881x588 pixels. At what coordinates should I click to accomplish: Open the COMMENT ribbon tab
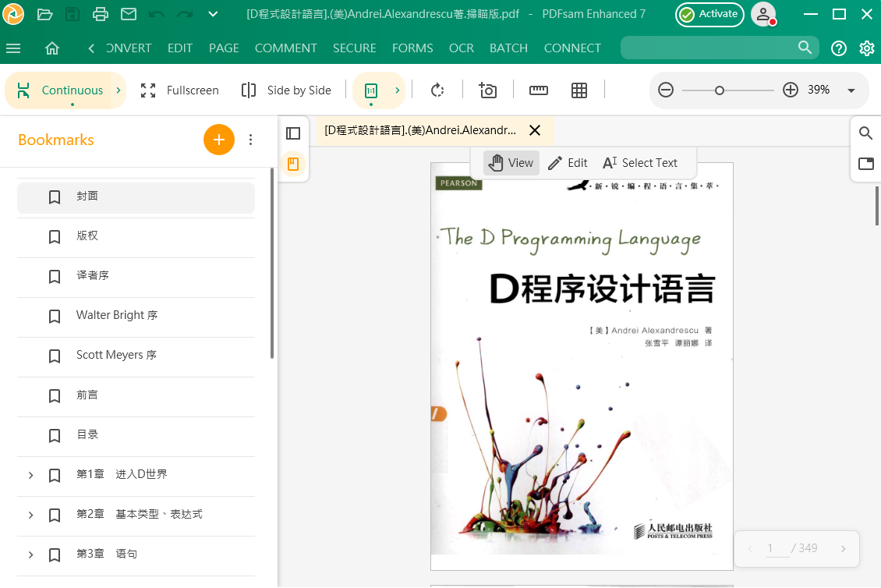pos(286,48)
